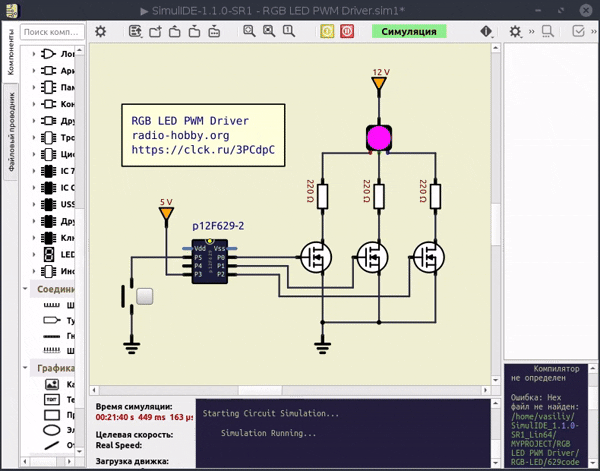Select the text graphic icon
The image size is (600, 471).
(52, 399)
